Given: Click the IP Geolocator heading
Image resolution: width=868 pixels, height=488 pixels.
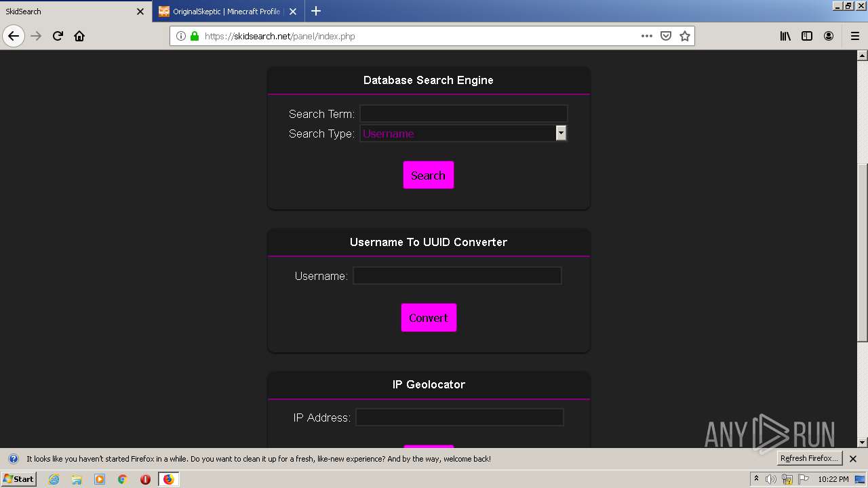Looking at the screenshot, I should tap(429, 384).
